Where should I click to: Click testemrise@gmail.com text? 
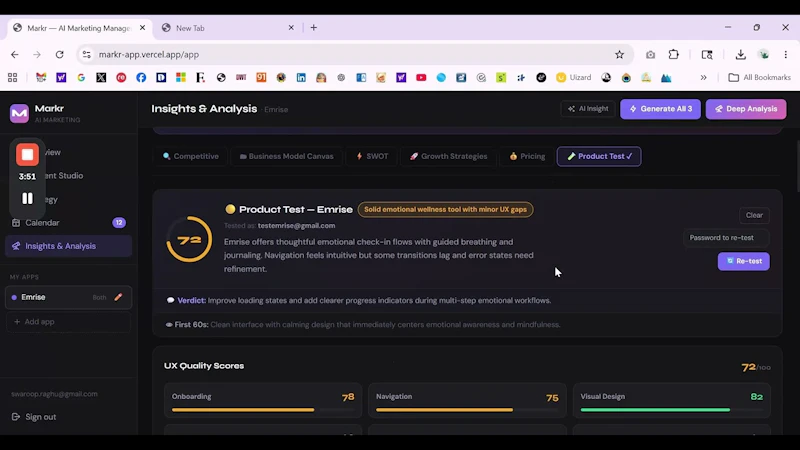(296, 226)
